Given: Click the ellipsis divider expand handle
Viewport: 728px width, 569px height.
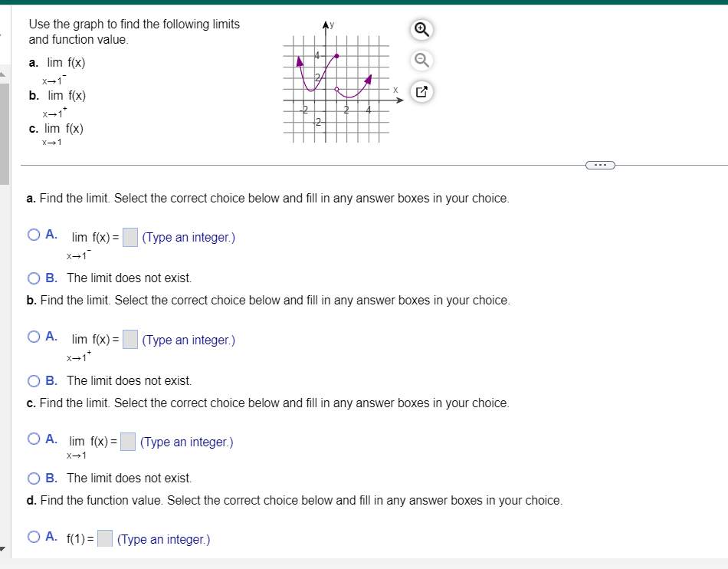Looking at the screenshot, I should [600, 165].
